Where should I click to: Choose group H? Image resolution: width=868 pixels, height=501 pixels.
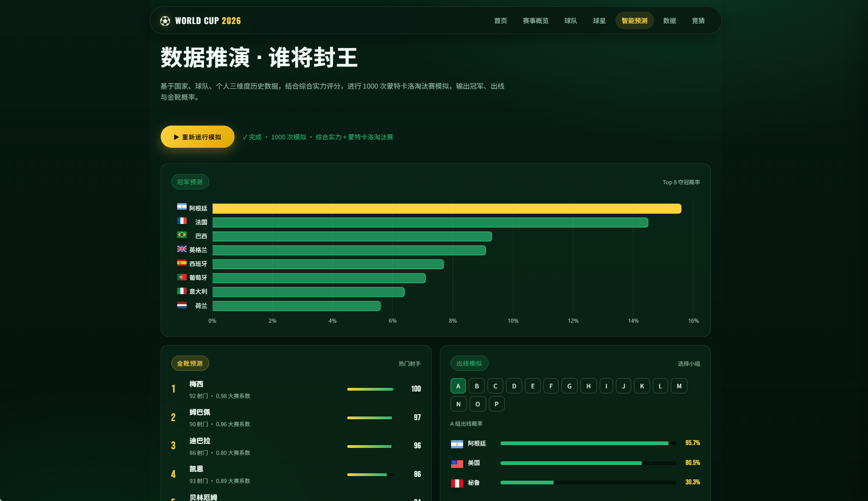[x=588, y=386]
